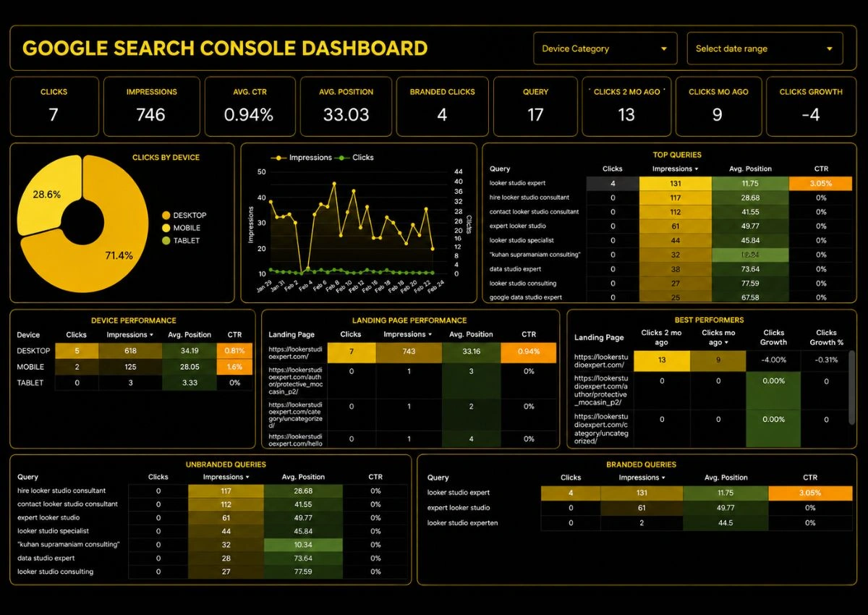Click 3.05% CTR cell in Top Queries
The width and height of the screenshot is (868, 615).
821,183
